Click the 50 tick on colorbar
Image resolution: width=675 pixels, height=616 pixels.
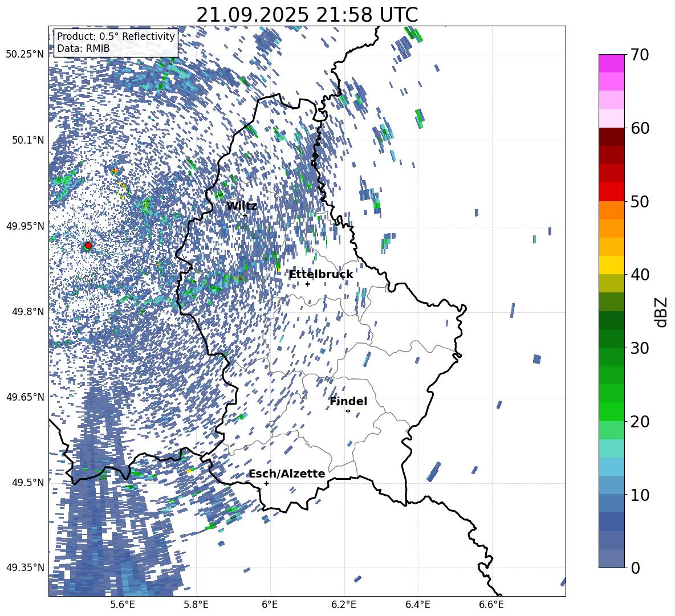(x=640, y=202)
